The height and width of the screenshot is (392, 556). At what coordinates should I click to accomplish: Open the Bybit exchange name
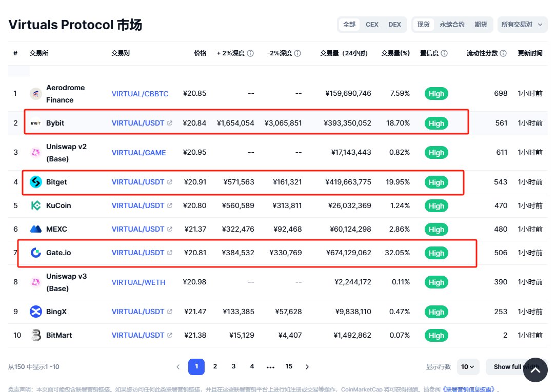click(55, 123)
